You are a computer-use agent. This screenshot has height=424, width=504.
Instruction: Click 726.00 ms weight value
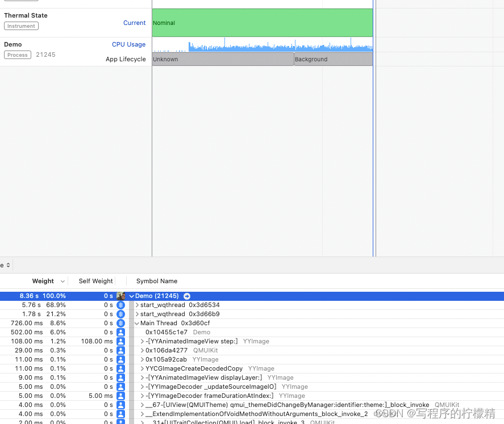[x=27, y=323]
